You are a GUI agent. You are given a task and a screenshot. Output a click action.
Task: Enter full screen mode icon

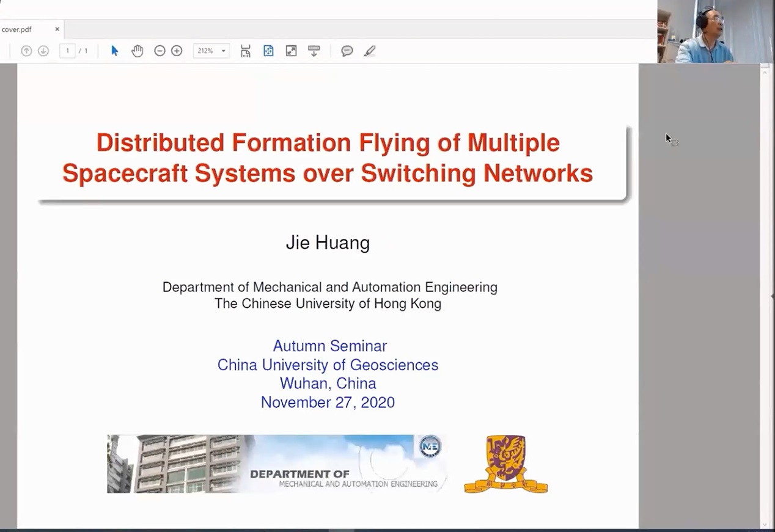(x=291, y=51)
